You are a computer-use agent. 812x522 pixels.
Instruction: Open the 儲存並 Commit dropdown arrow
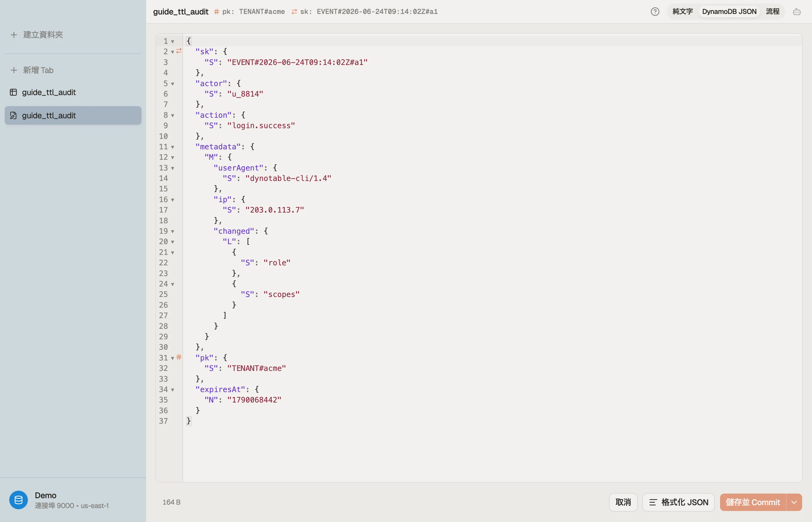[x=794, y=502]
